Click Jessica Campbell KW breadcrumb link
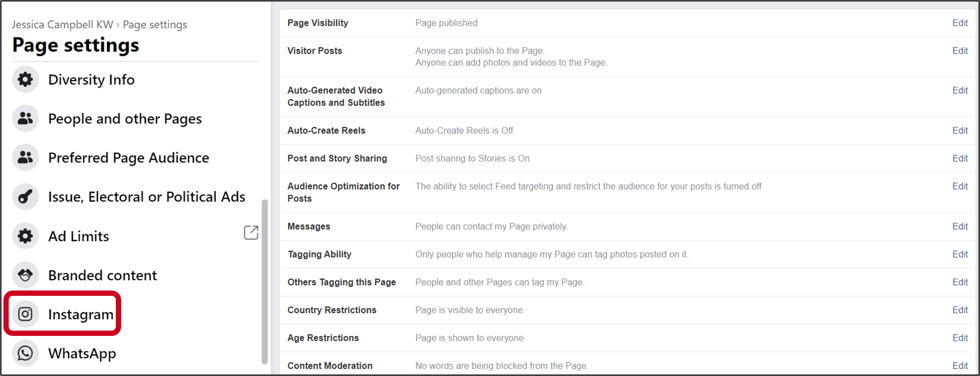Image resolution: width=980 pixels, height=376 pixels. [x=62, y=25]
